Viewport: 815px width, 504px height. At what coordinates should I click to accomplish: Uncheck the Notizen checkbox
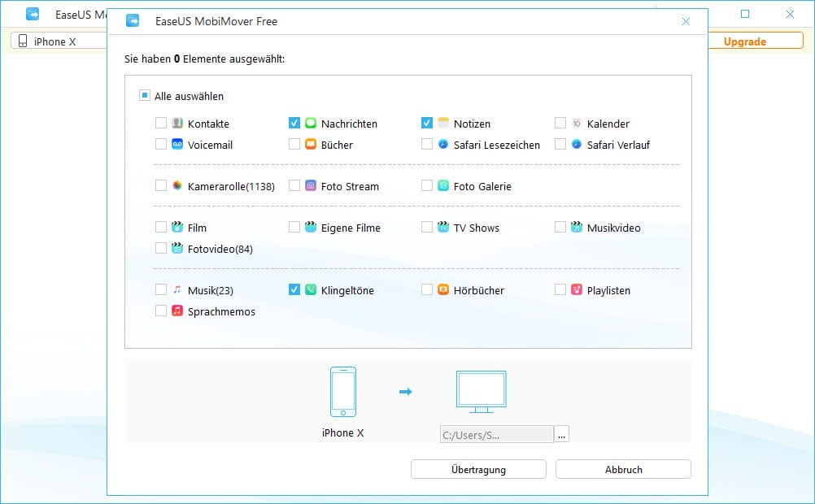[427, 124]
